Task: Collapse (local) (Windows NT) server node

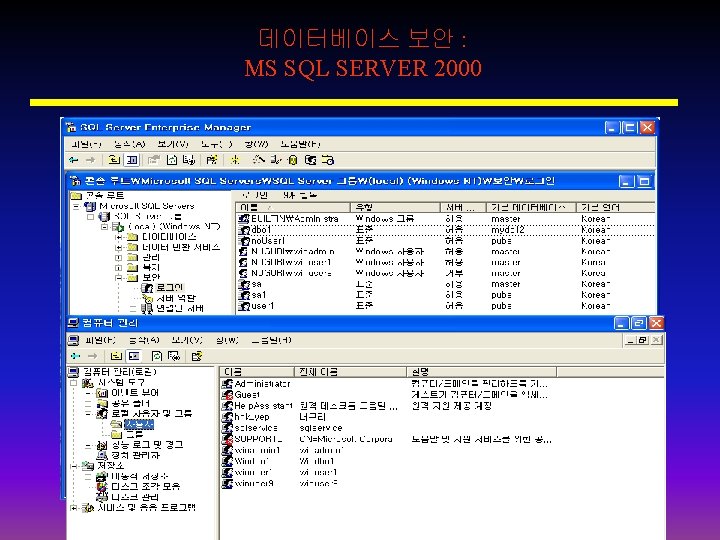Action: [105, 227]
